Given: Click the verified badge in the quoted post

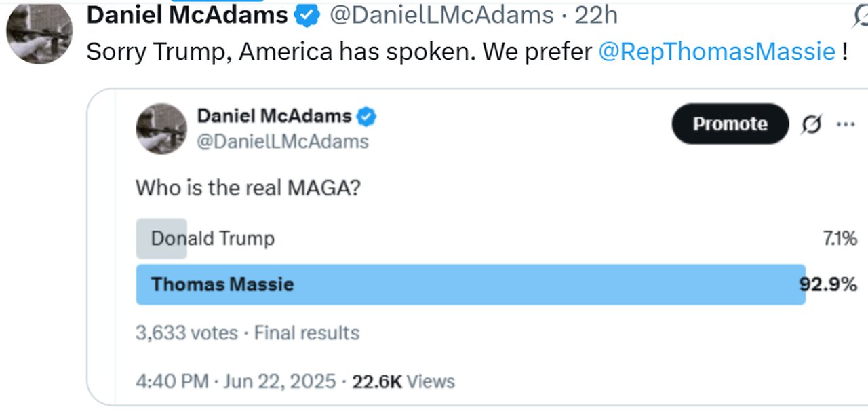Looking at the screenshot, I should (366, 117).
